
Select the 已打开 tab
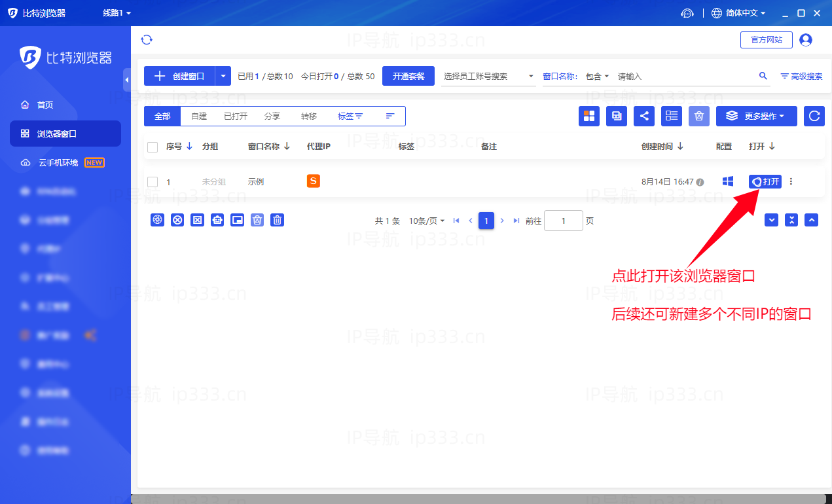pos(236,116)
